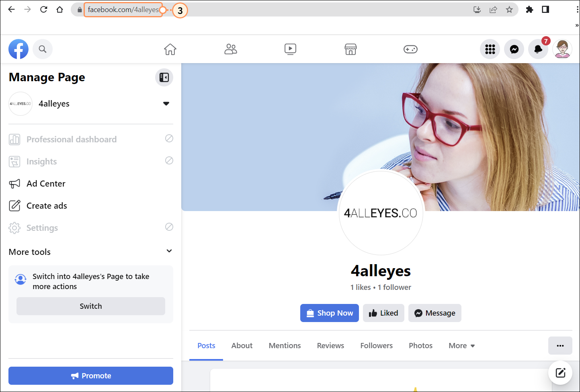Image resolution: width=580 pixels, height=392 pixels.
Task: Click the install app icon in address bar
Action: point(477,10)
